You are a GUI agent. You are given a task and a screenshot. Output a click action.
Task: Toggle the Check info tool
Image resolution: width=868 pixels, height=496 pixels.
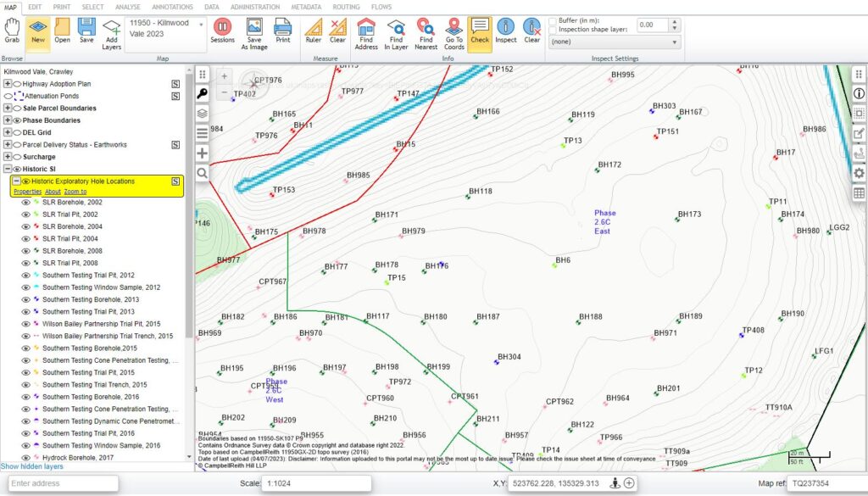point(480,33)
